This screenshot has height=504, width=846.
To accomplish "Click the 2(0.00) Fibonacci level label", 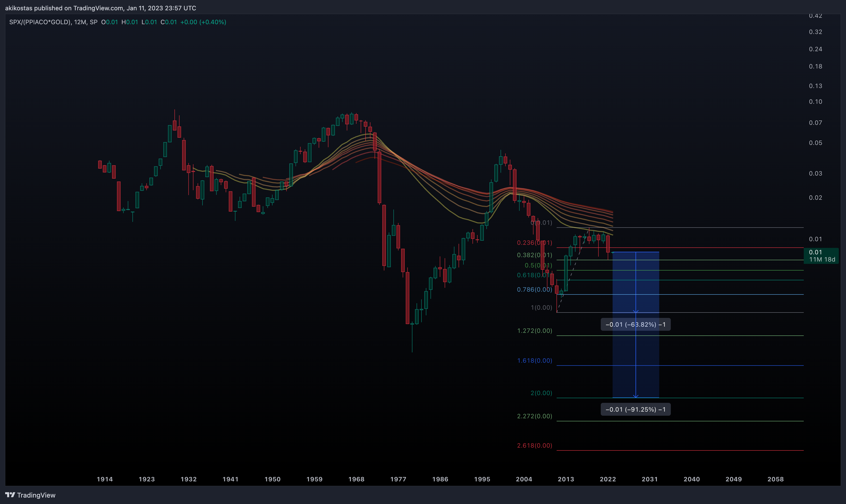I will click(x=542, y=393).
